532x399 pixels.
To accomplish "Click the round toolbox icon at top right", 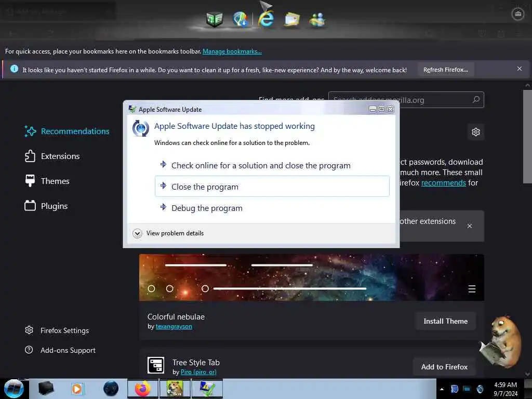I will pos(518,14).
